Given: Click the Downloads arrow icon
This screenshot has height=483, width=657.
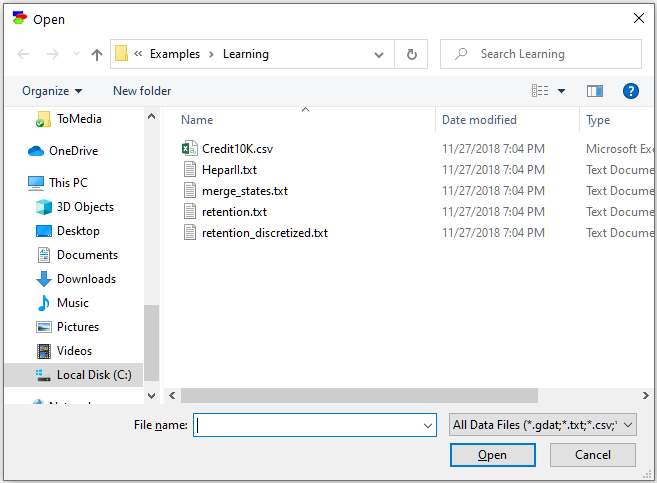Looking at the screenshot, I should tap(44, 279).
